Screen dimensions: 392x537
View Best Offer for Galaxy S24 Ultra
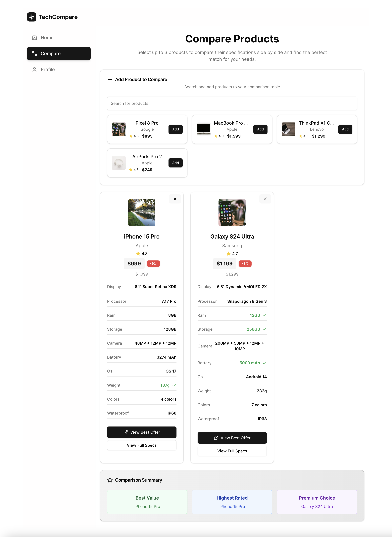[232, 438]
